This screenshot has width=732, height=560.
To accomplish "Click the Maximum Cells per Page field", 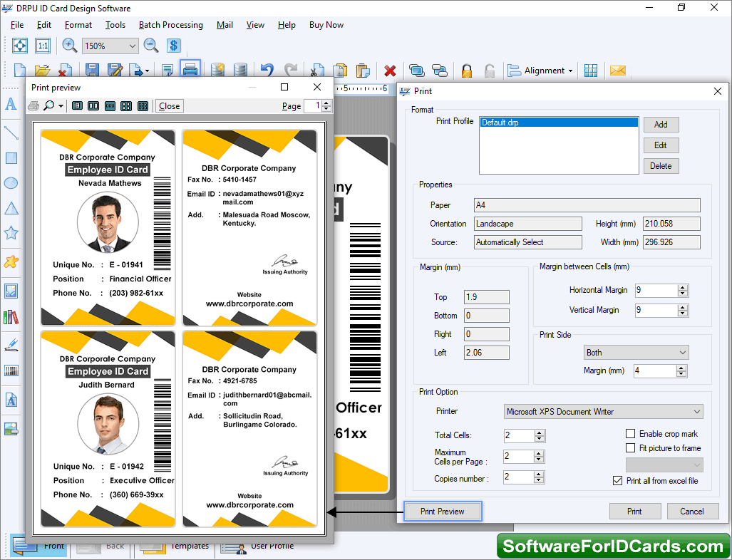I will point(519,457).
